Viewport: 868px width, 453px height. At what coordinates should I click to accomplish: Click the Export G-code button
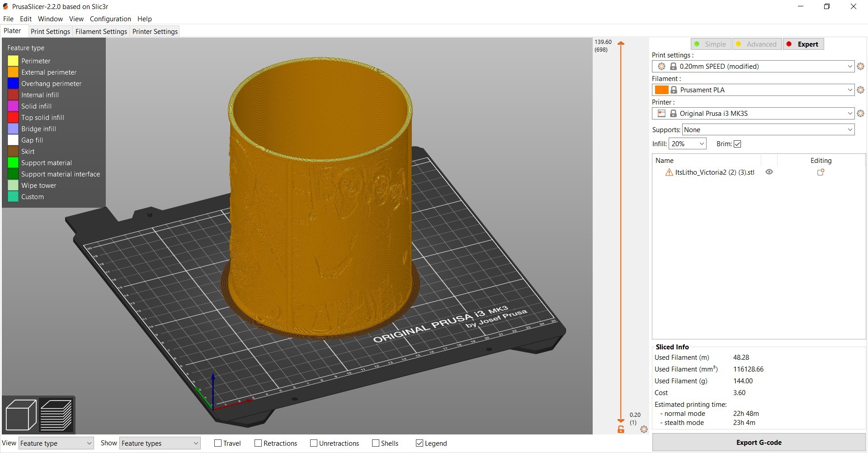pyautogui.click(x=759, y=443)
